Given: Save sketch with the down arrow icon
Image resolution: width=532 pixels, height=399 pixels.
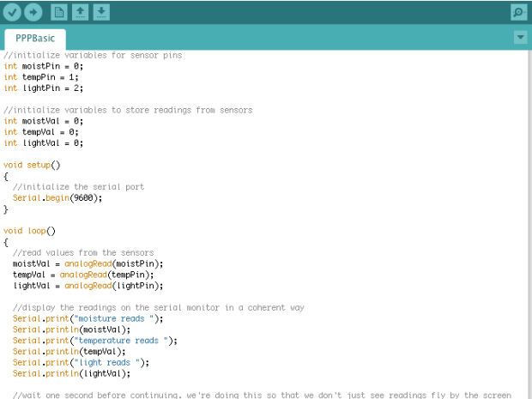Looking at the screenshot, I should point(101,12).
